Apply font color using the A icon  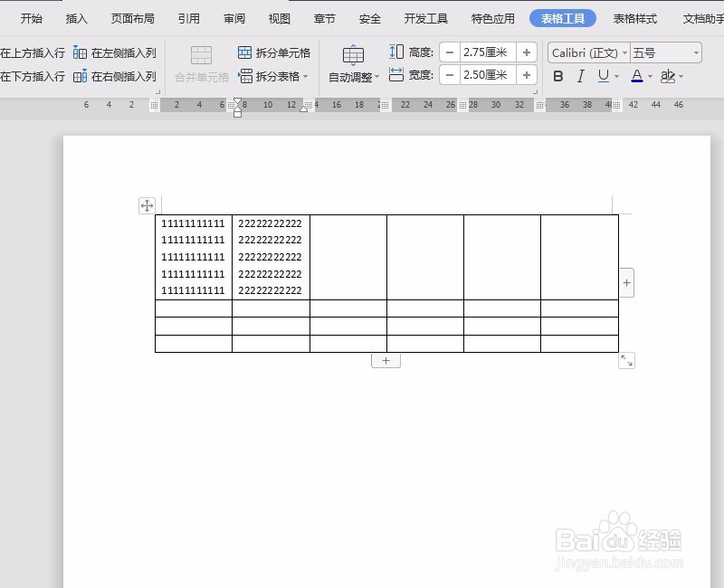[636, 76]
